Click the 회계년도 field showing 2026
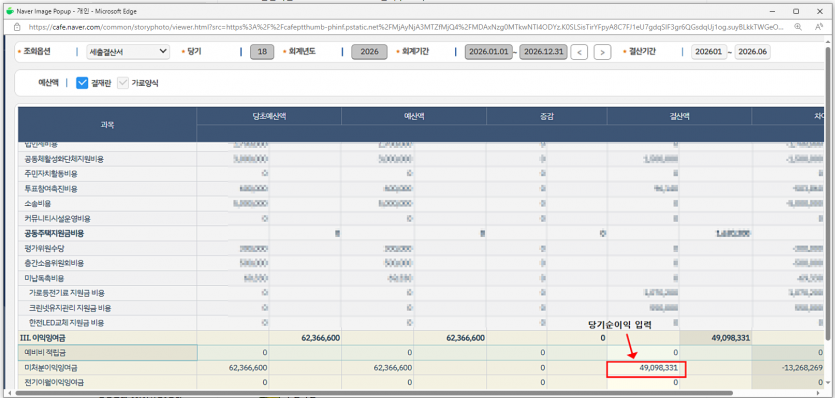Viewport: 835px width, 398px height. tap(370, 52)
